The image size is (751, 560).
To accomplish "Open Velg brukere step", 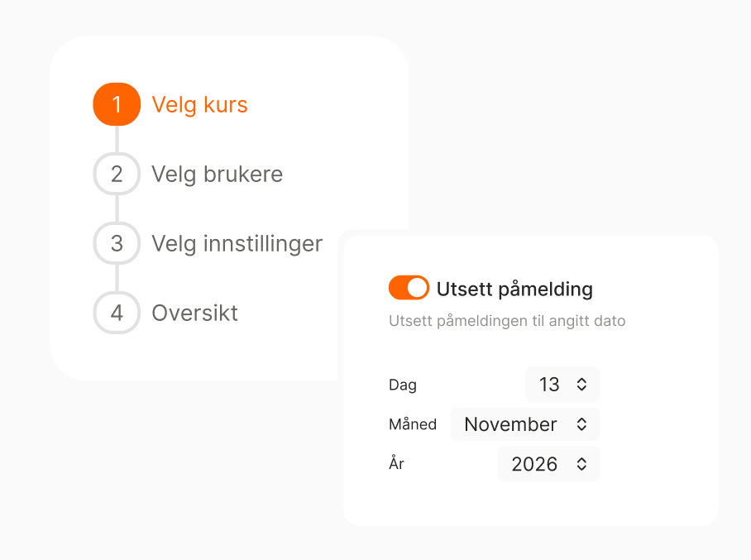I will 217,174.
